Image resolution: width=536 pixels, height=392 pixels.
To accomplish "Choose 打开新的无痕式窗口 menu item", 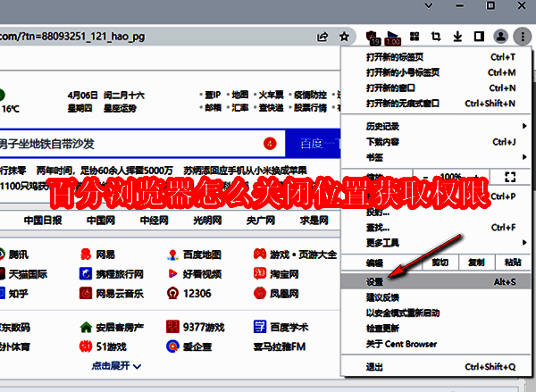I will [436, 104].
